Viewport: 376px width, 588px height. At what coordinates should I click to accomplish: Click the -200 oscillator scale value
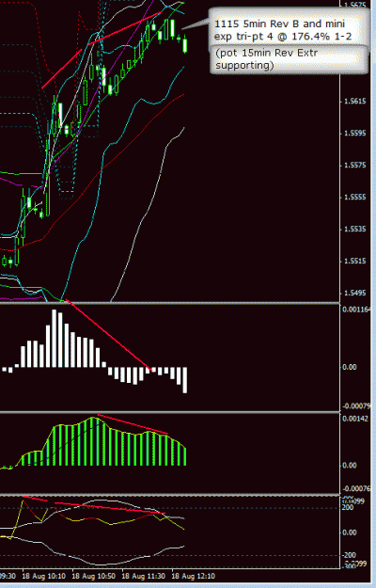pyautogui.click(x=348, y=555)
